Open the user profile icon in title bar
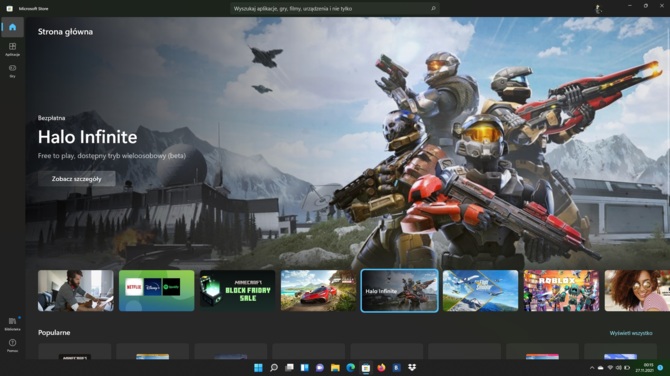The width and height of the screenshot is (670, 376). point(598,9)
